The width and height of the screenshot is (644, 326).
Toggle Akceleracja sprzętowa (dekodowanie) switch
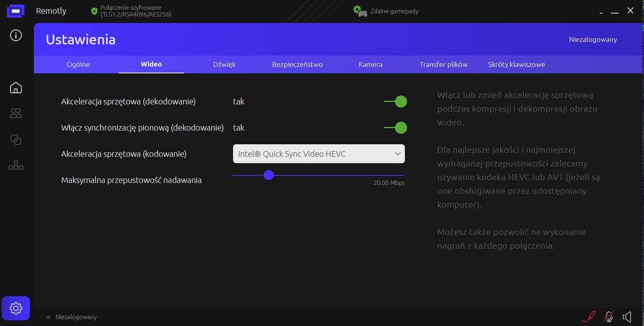pos(395,102)
